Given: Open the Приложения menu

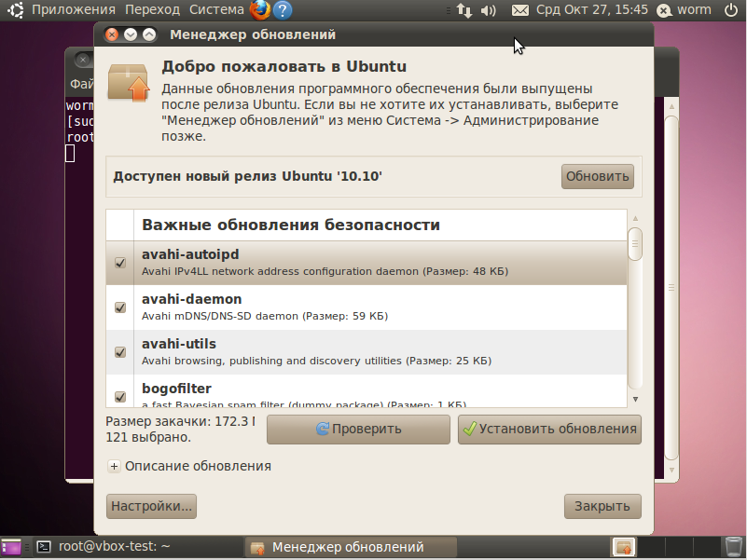Looking at the screenshot, I should [74, 9].
